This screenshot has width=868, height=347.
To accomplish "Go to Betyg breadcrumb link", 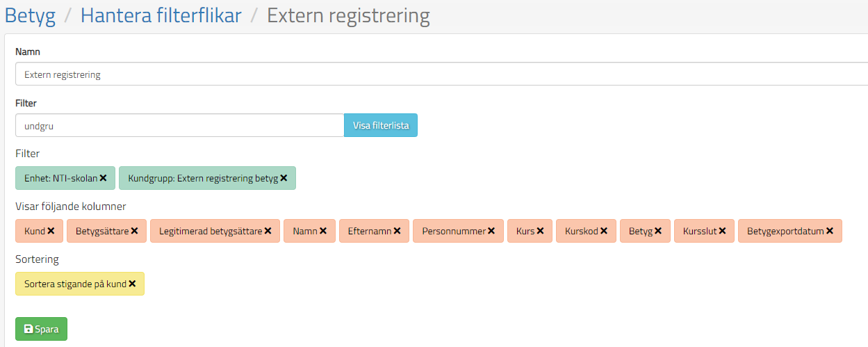I will tap(30, 15).
